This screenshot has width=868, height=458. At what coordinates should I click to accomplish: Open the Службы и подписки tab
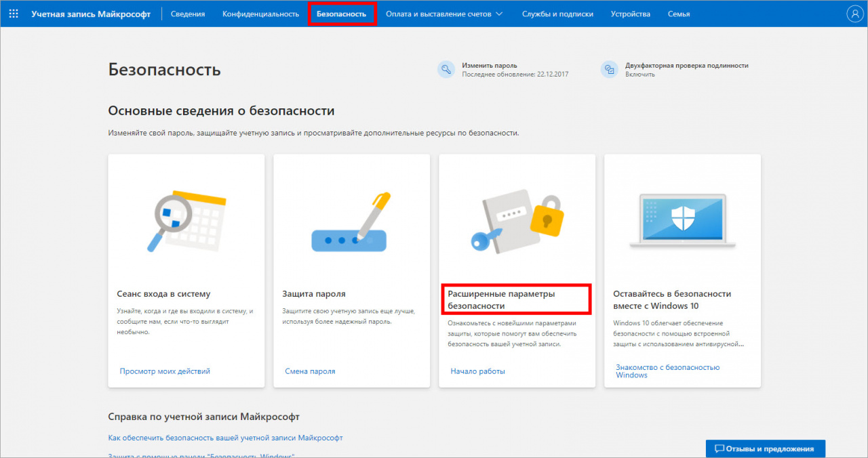(x=557, y=14)
